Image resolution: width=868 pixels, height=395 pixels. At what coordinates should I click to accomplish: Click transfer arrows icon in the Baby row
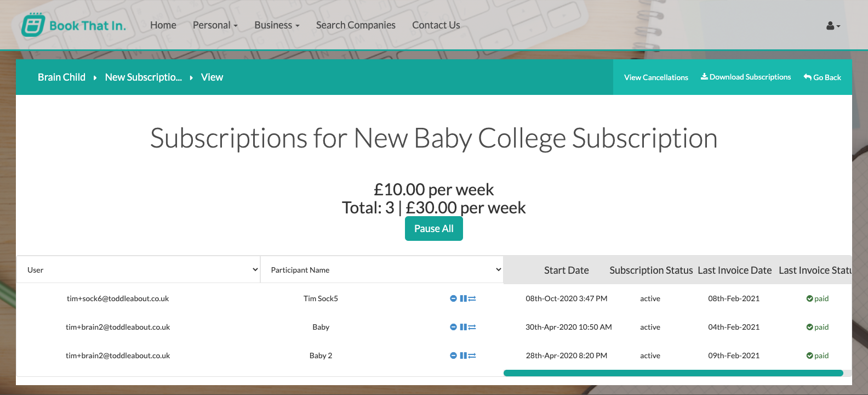[472, 327]
